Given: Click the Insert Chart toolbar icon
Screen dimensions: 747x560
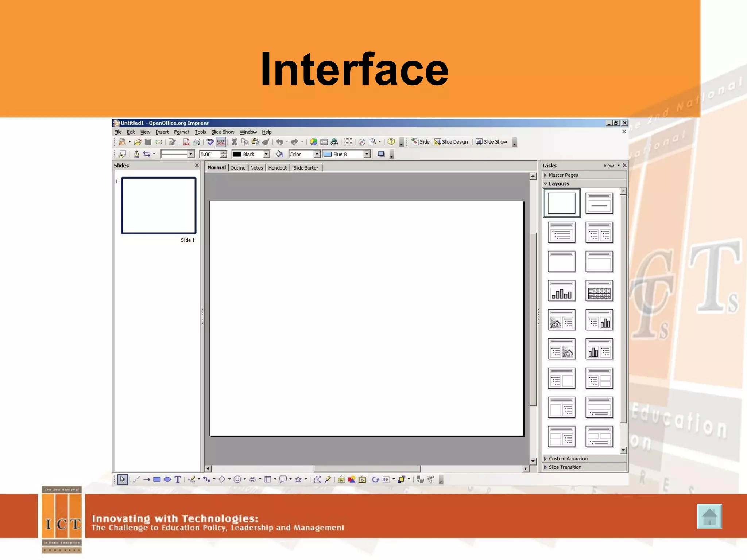Looking at the screenshot, I should click(x=313, y=142).
